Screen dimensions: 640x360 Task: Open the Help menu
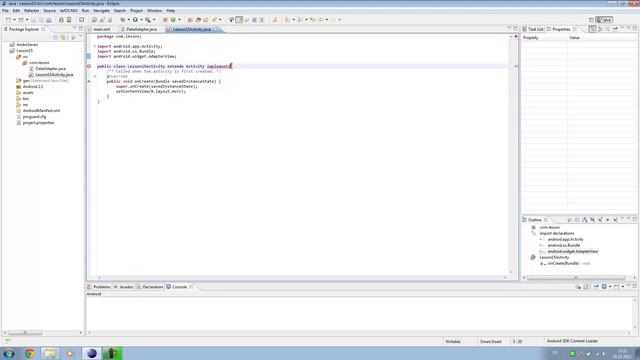(x=171, y=11)
